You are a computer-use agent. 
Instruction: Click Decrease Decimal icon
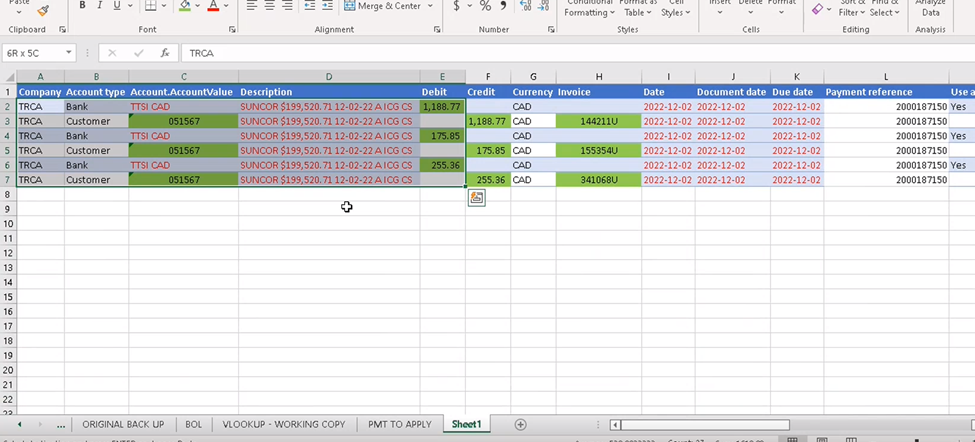tap(543, 6)
